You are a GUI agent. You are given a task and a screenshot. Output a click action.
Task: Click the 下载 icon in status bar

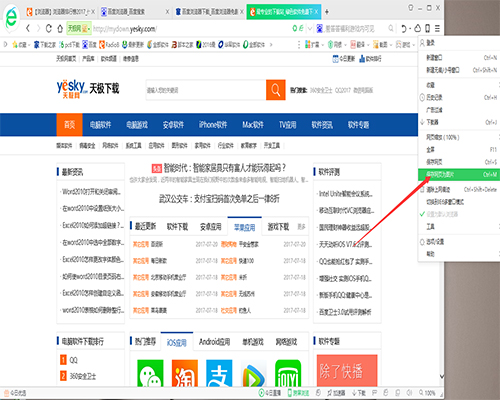tap(359, 393)
